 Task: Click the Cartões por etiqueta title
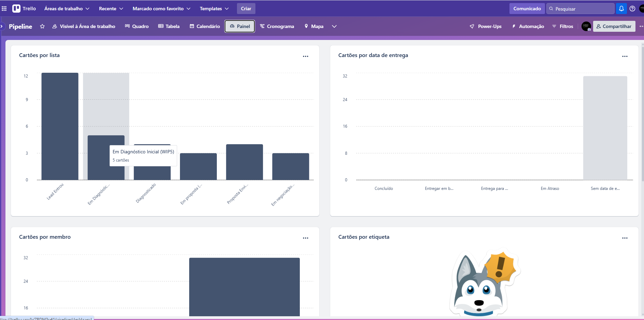click(364, 237)
